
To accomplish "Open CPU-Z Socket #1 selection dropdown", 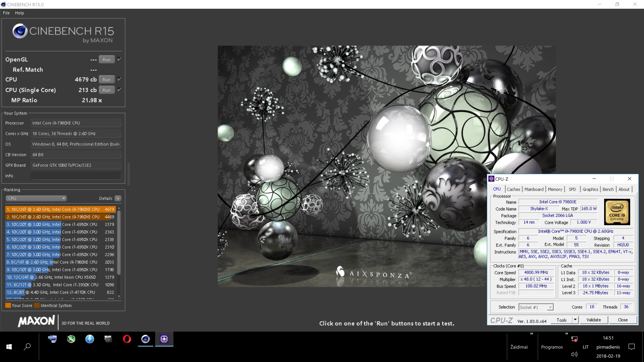I will click(536, 307).
